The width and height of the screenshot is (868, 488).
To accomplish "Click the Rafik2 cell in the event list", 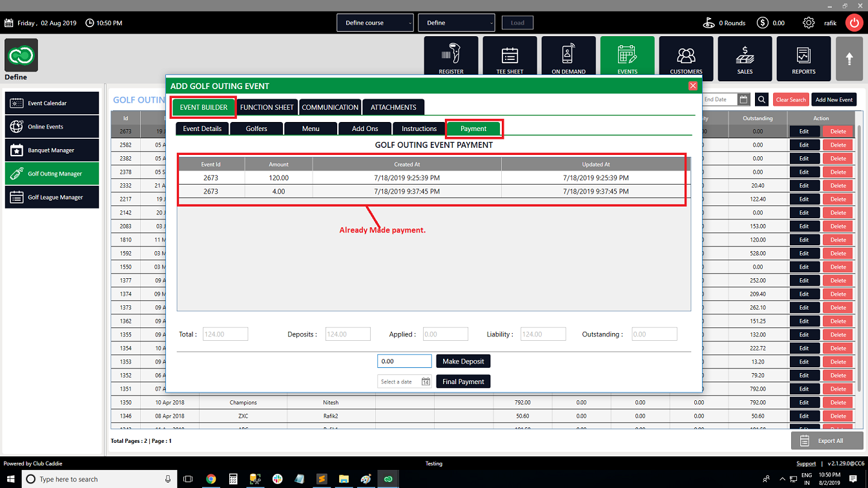I will coord(331,416).
